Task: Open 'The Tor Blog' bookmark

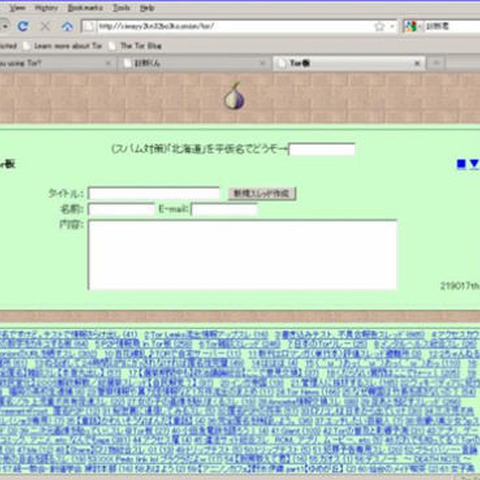Action: pos(136,46)
